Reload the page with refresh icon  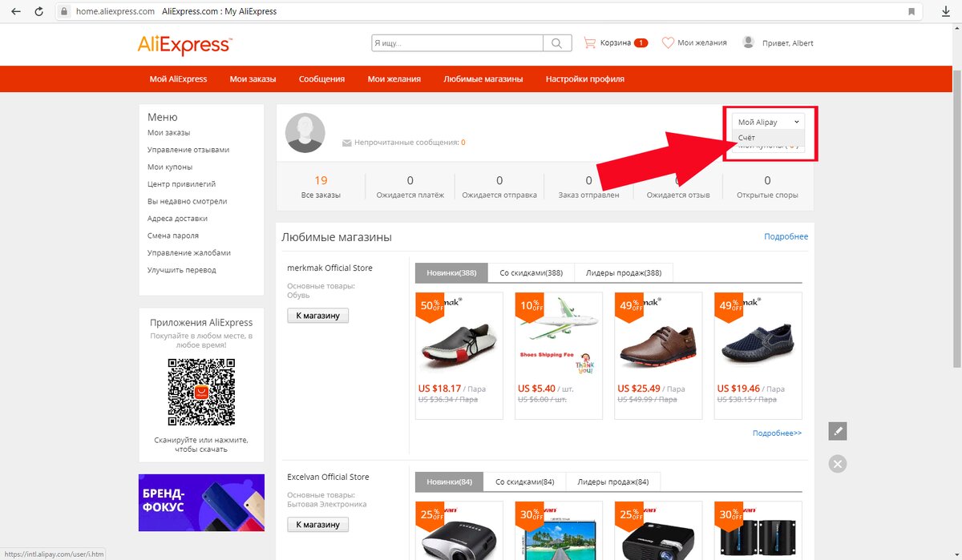(x=39, y=11)
